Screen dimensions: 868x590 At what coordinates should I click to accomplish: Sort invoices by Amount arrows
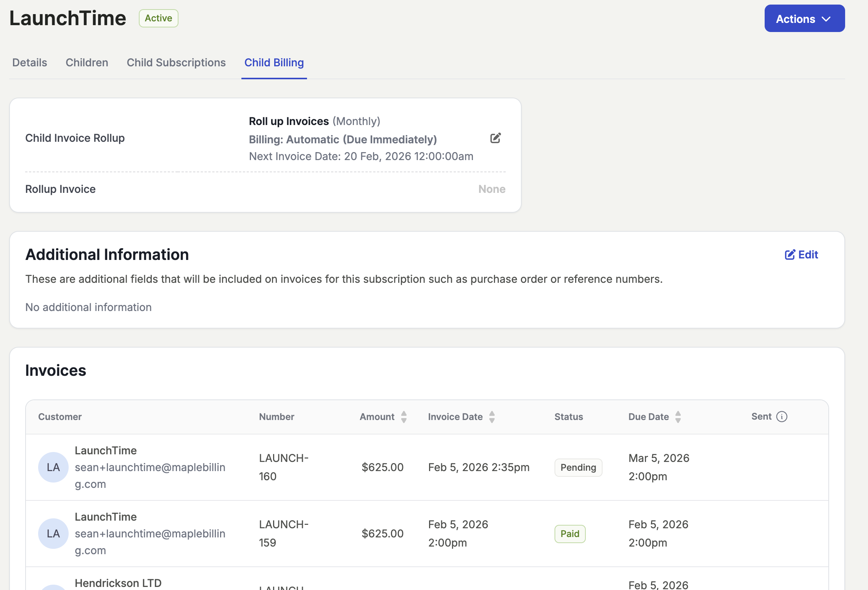coord(404,417)
